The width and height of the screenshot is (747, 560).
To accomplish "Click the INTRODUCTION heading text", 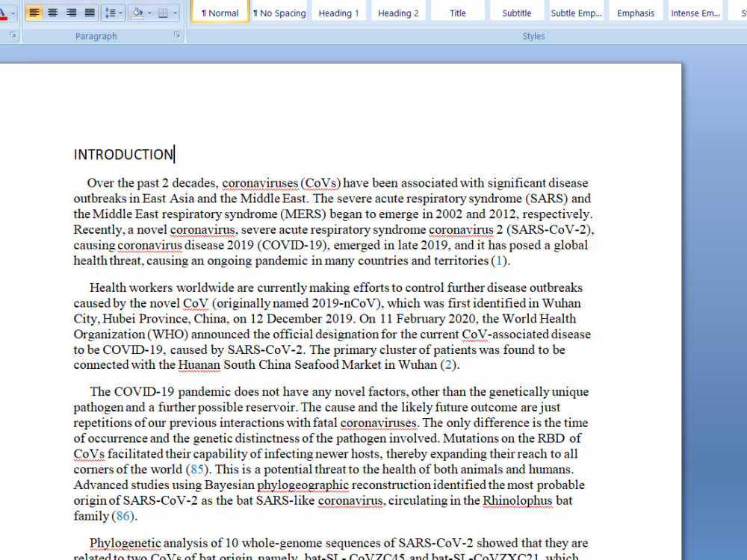I will 123,155.
